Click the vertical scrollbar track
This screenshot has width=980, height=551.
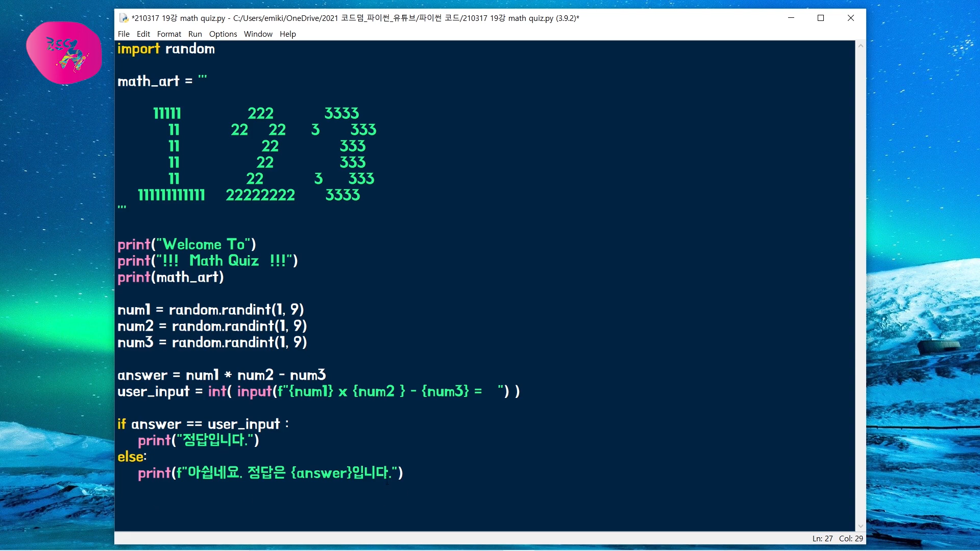(861, 286)
